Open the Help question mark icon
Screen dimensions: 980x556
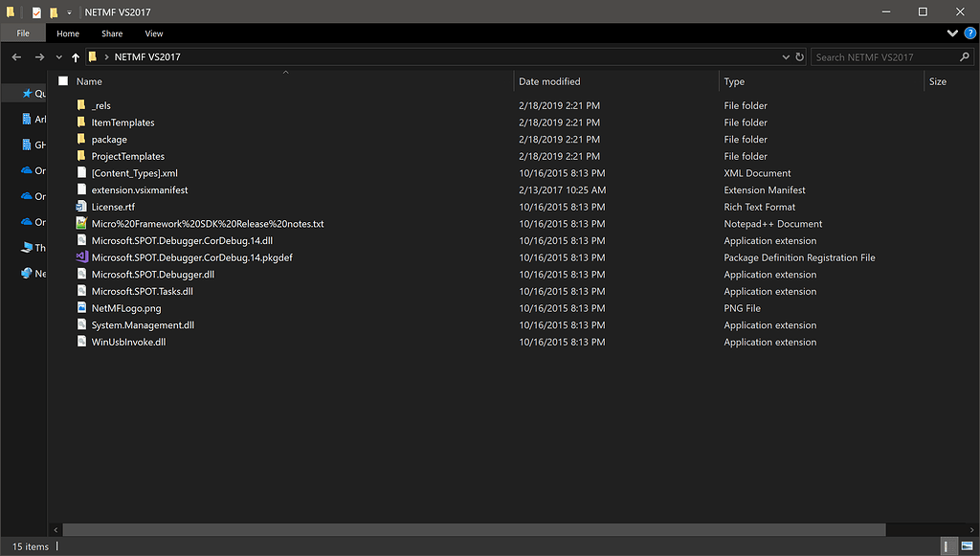[969, 33]
